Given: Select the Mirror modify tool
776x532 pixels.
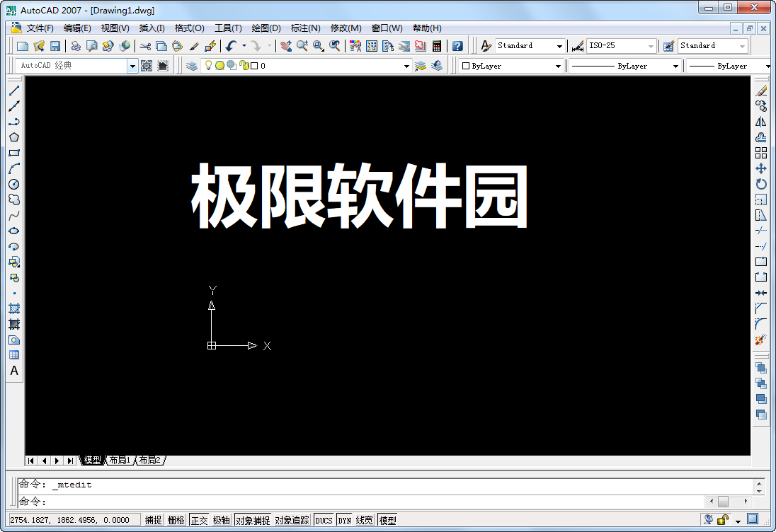Looking at the screenshot, I should (761, 122).
